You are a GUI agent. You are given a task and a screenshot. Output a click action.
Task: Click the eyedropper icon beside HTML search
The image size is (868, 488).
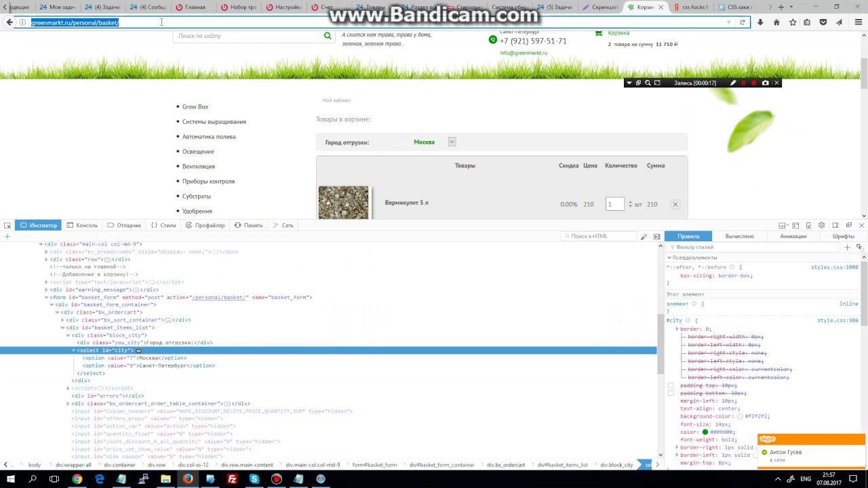[644, 237]
